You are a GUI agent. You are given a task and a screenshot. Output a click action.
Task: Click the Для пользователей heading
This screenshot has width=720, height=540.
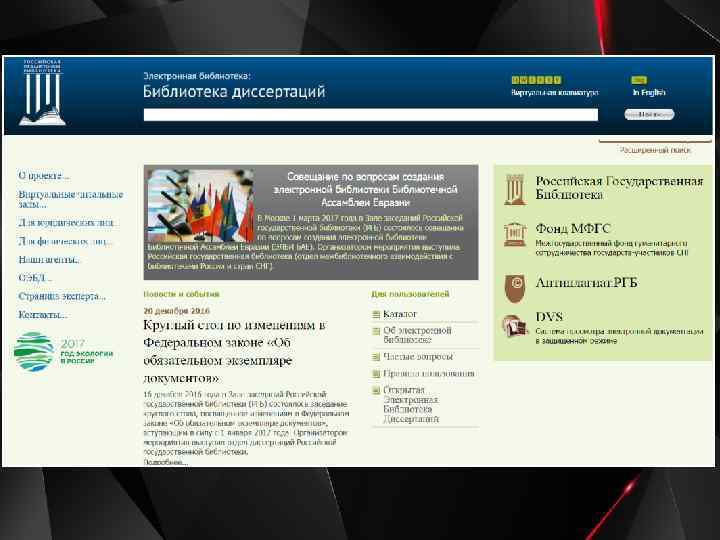point(410,294)
